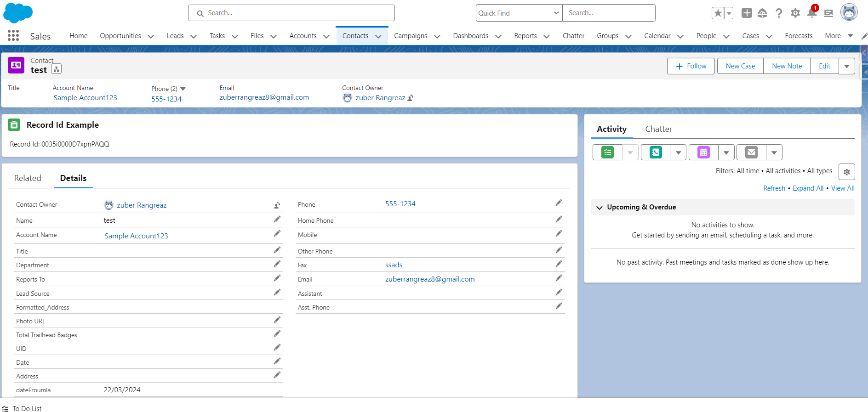Open the App Launcher grid icon
Image resolution: width=868 pixels, height=412 pixels.
click(x=13, y=35)
